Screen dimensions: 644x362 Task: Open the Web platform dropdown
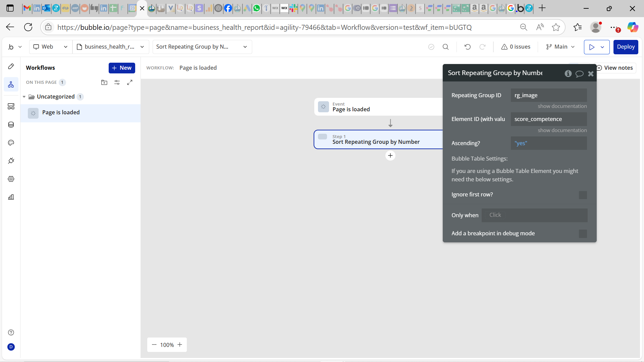[x=51, y=47]
